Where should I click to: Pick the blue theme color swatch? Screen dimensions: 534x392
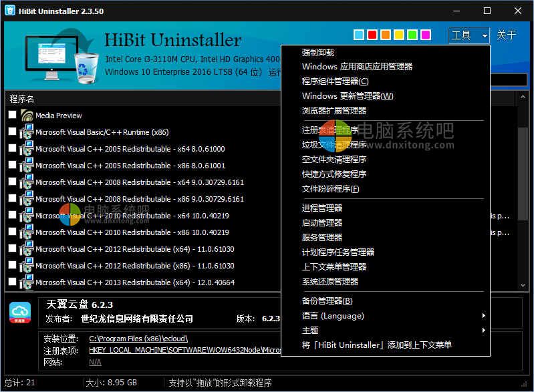(x=359, y=35)
